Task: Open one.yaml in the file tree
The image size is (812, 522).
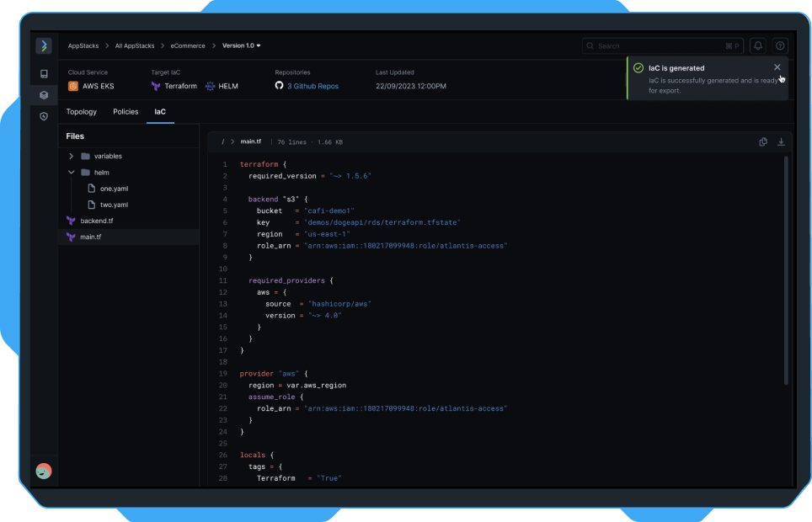Action: tap(114, 189)
